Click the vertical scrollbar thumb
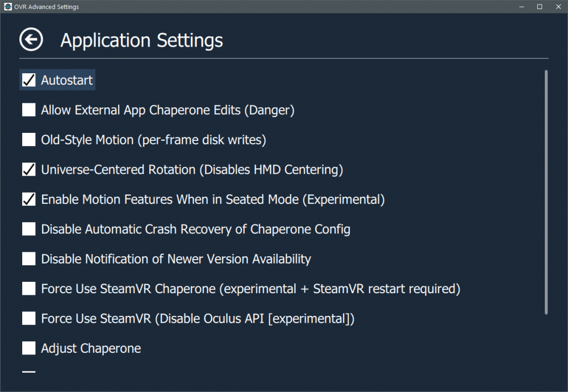This screenshot has height=392, width=568. (x=546, y=192)
